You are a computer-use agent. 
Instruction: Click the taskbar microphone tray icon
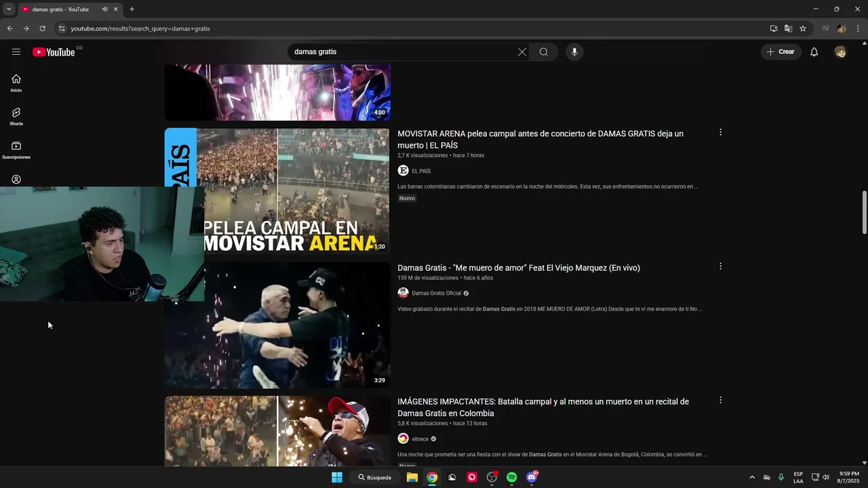click(x=781, y=477)
